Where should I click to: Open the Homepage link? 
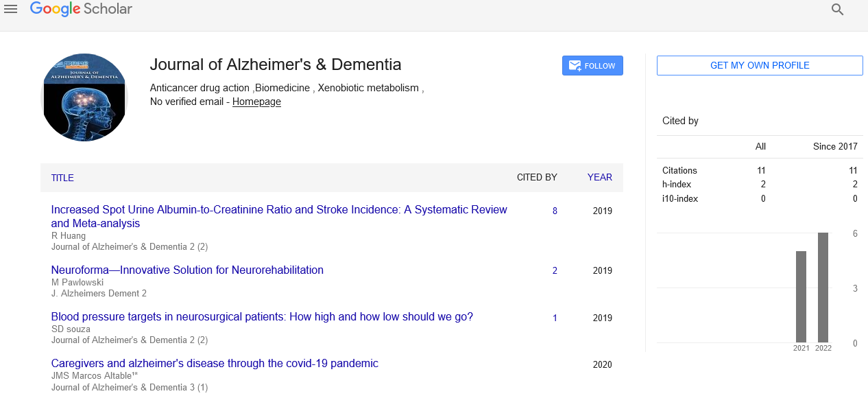256,102
